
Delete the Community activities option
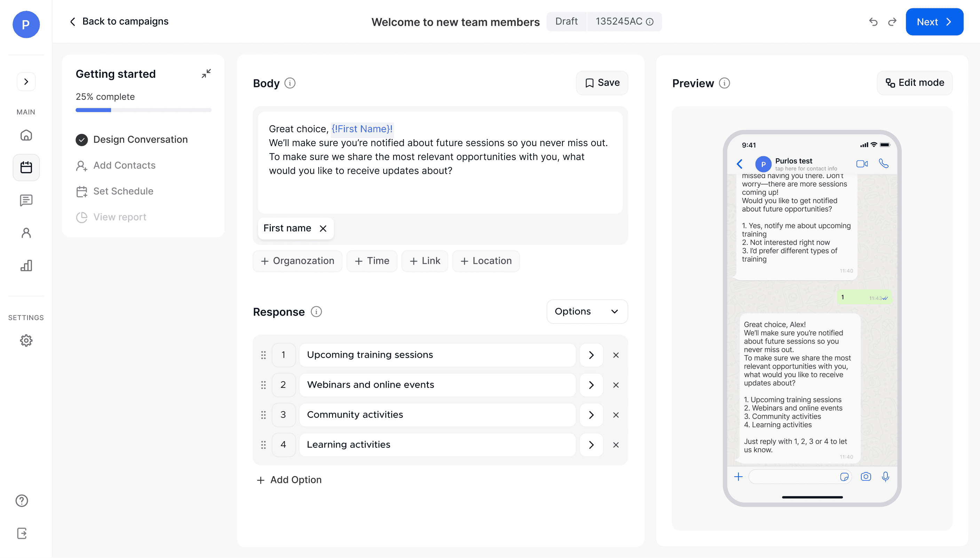point(616,415)
